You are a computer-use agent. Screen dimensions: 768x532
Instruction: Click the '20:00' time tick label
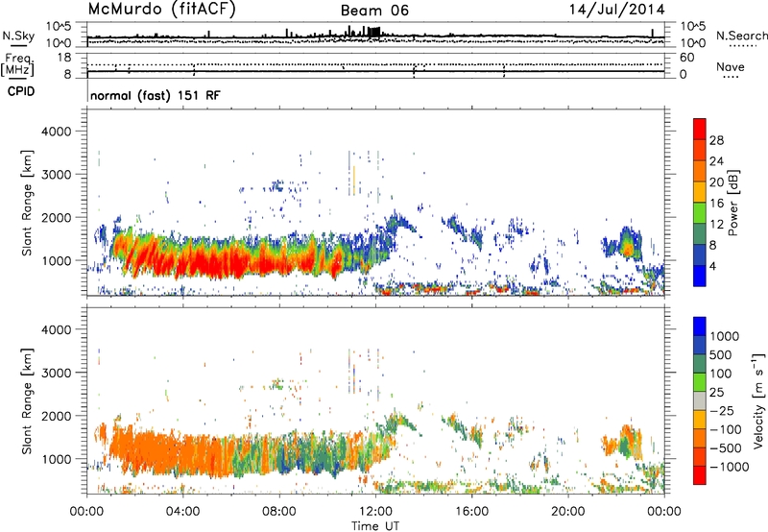coord(567,512)
